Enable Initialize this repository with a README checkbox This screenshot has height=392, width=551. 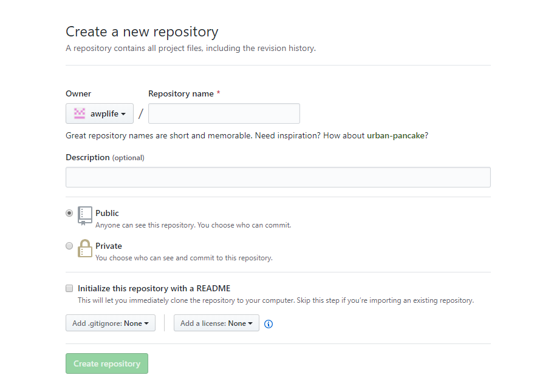69,288
